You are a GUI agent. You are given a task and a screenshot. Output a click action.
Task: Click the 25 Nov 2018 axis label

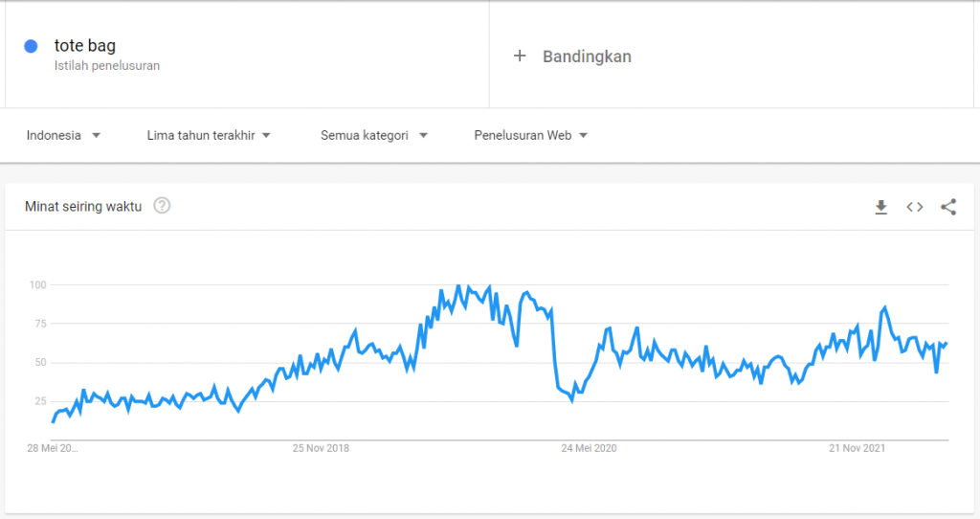click(322, 447)
